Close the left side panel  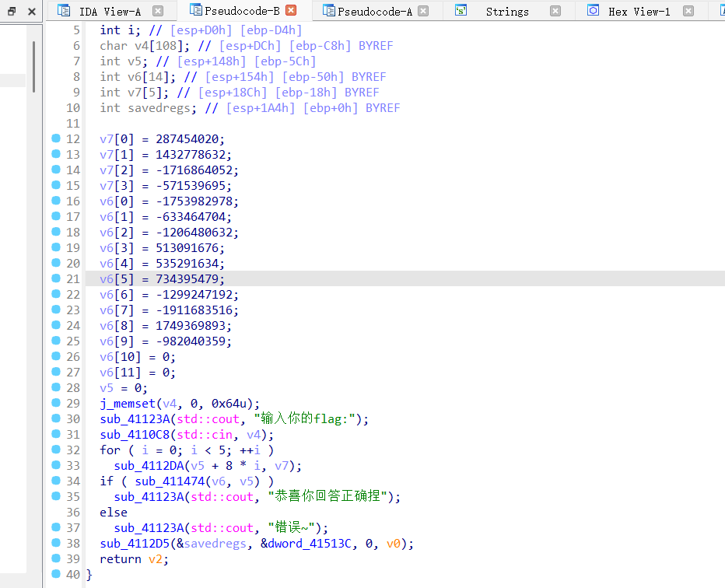point(32,12)
